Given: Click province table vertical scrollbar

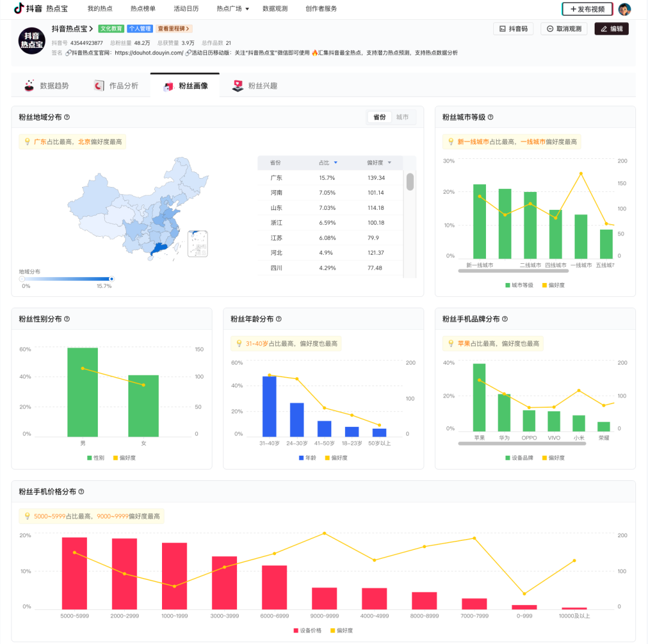Looking at the screenshot, I should [410, 182].
